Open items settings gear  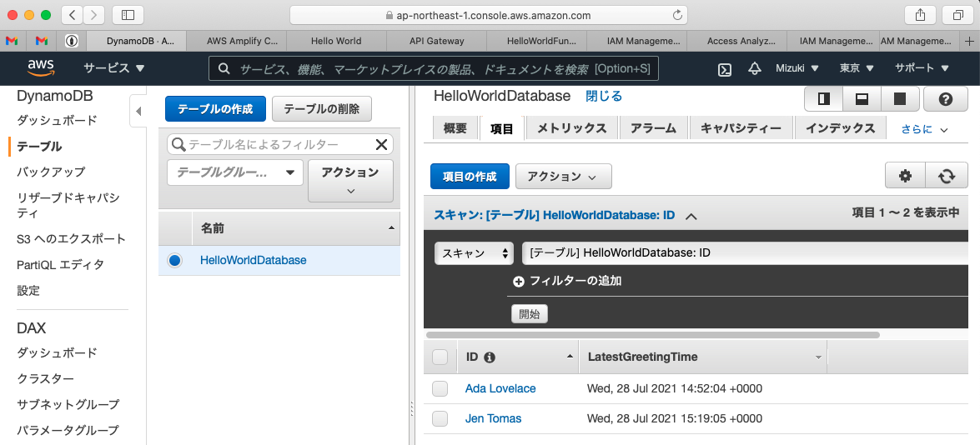point(905,176)
